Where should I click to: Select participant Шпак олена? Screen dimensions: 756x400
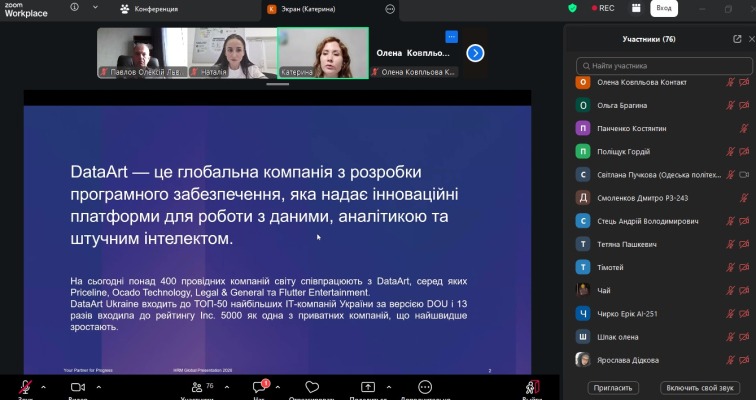[661, 337]
